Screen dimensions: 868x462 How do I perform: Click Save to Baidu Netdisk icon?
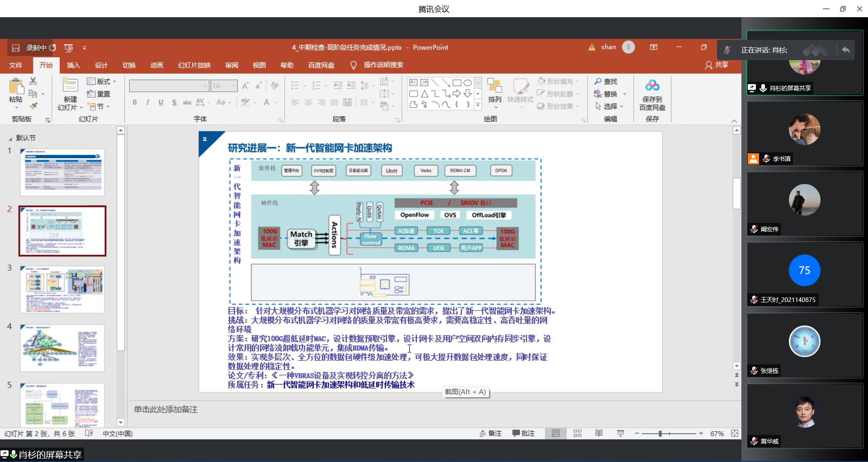tap(652, 85)
